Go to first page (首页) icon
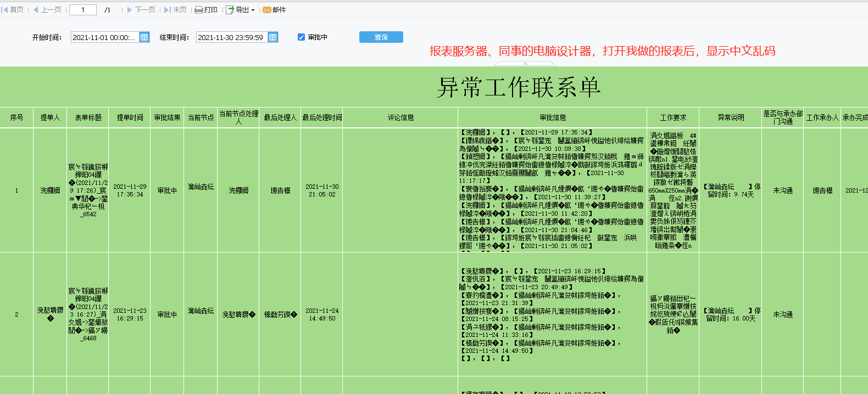Image resolution: width=868 pixels, height=394 pixels. point(5,10)
